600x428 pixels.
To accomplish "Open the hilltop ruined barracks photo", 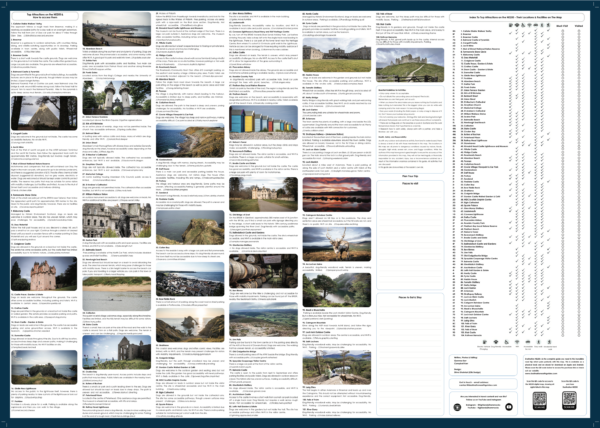I will [x=410, y=65].
